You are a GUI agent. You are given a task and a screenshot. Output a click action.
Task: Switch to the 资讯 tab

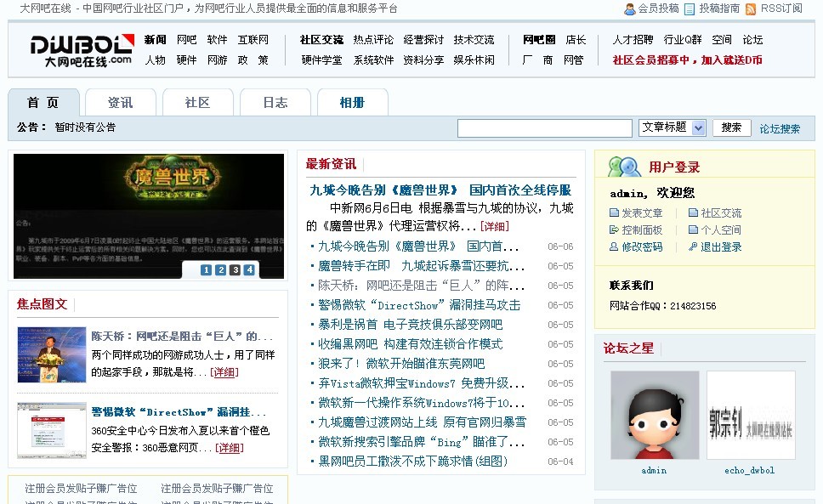pyautogui.click(x=120, y=103)
